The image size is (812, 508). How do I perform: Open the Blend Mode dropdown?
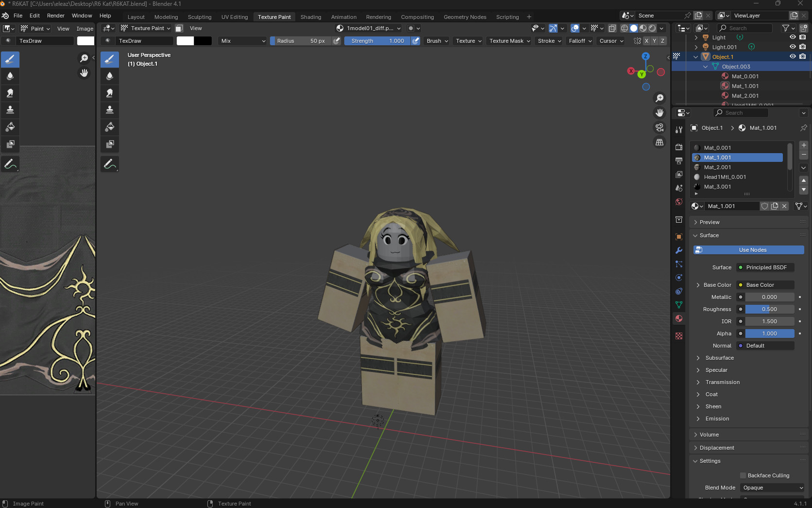click(x=772, y=488)
